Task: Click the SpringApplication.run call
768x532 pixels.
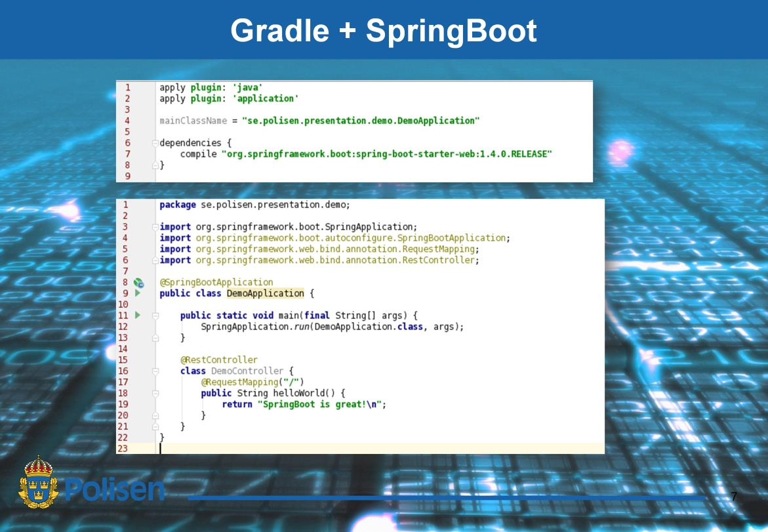Action: pos(332,327)
